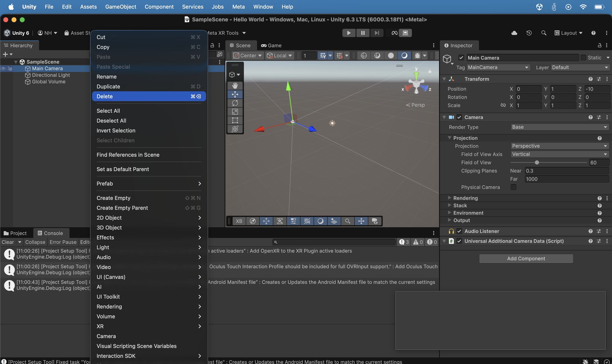Switch to the Game tab
The width and height of the screenshot is (612, 364).
pyautogui.click(x=271, y=45)
